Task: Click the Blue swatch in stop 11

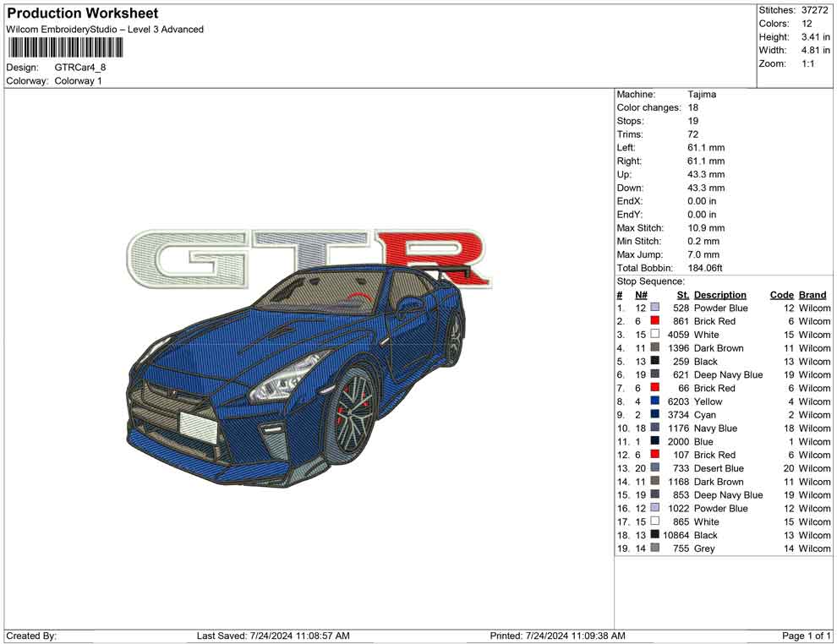Action: [653, 441]
